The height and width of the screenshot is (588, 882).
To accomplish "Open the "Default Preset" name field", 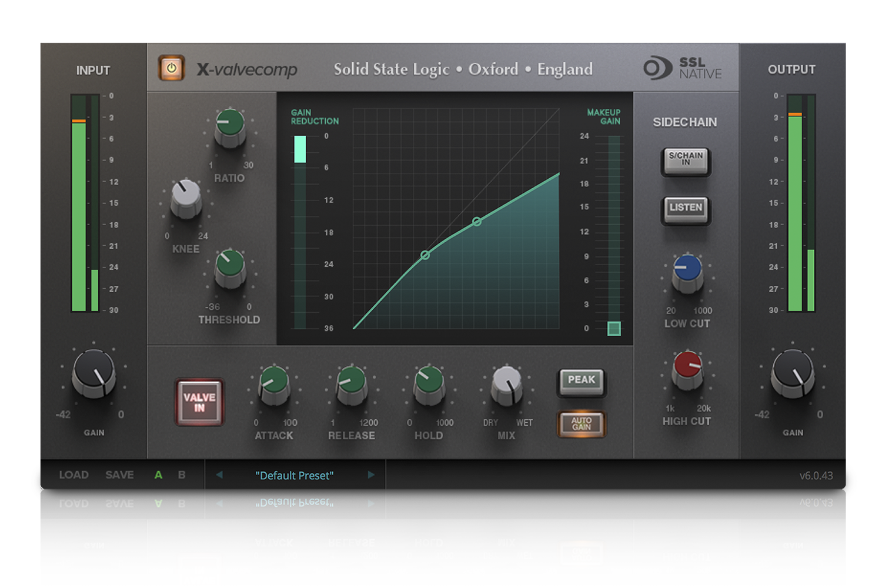I will (295, 475).
